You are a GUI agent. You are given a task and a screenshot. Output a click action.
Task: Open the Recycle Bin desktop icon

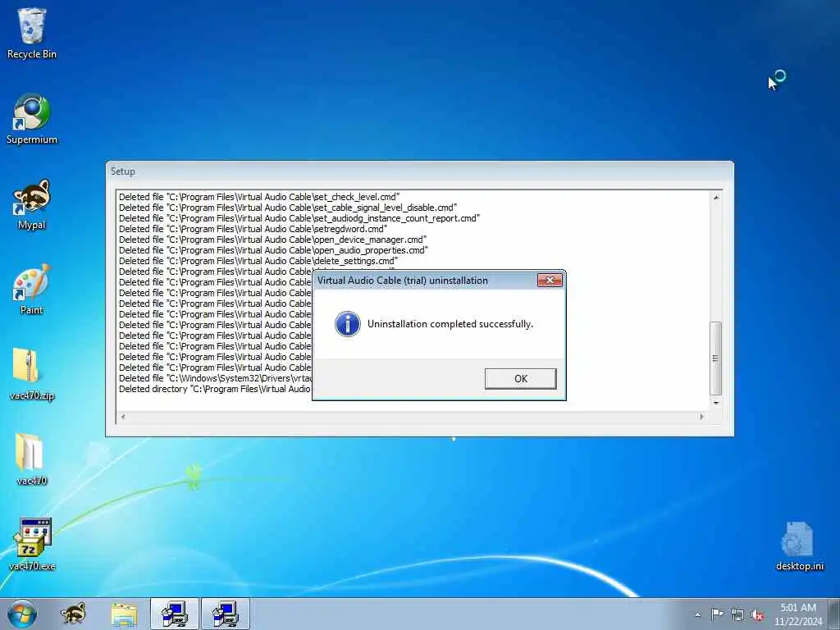(32, 33)
